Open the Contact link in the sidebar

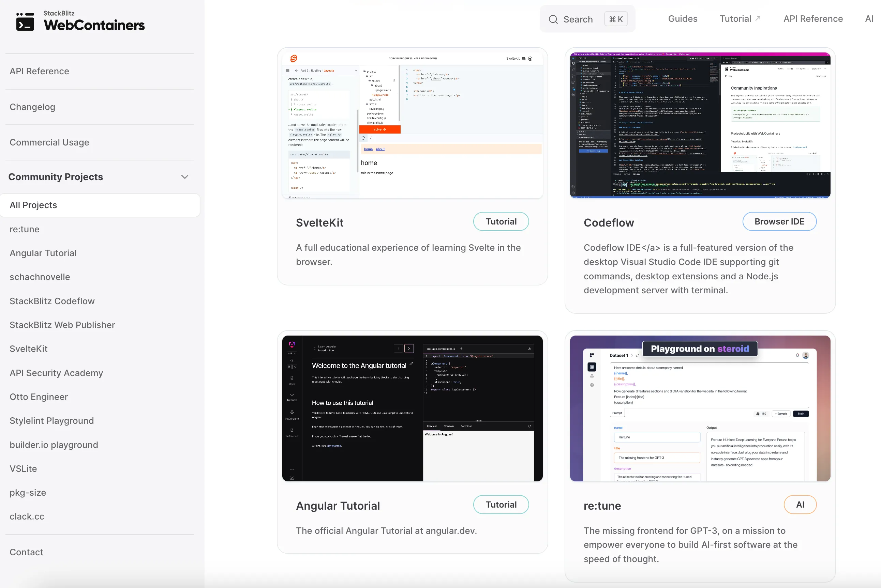(x=26, y=552)
